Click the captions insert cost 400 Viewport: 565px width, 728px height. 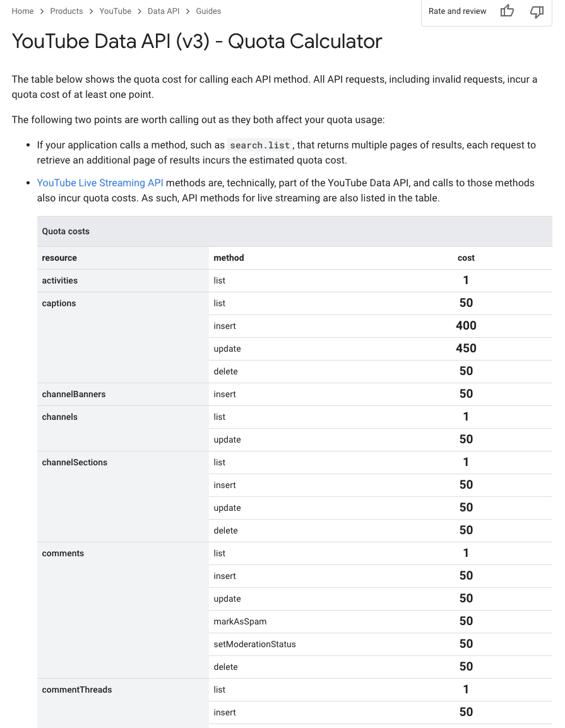(466, 326)
